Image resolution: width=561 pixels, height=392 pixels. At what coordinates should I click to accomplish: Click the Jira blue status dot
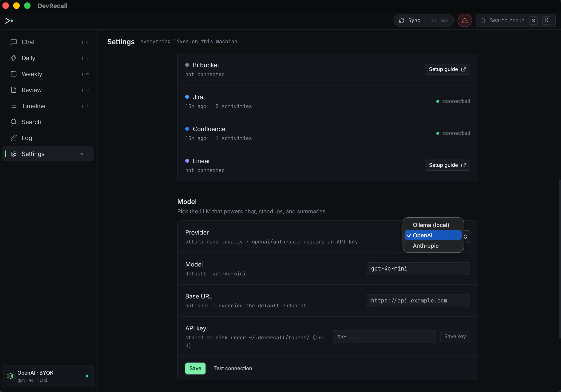pyautogui.click(x=187, y=97)
